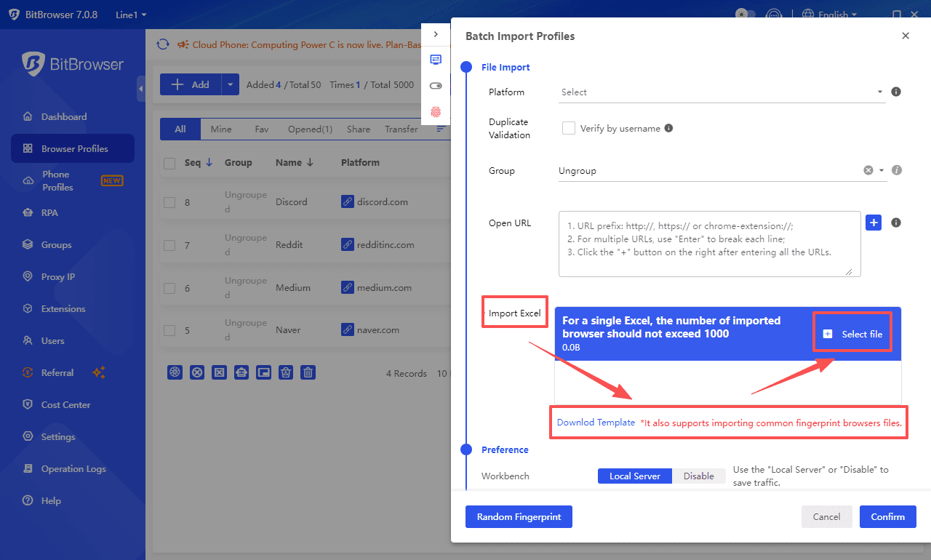Click the Operation Logs icon
Screen dimensions: 931x560
pyautogui.click(x=28, y=468)
